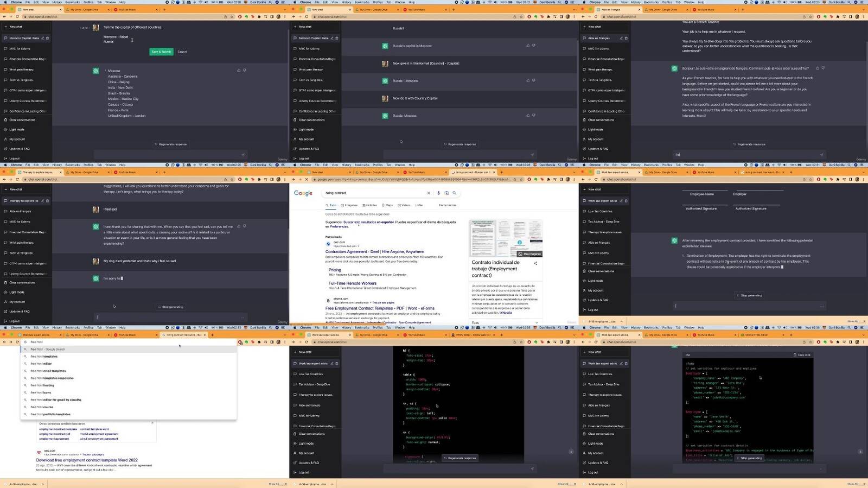Viewport: 868px width, 488px height.
Task: Click the Google logo
Action: pos(303,193)
